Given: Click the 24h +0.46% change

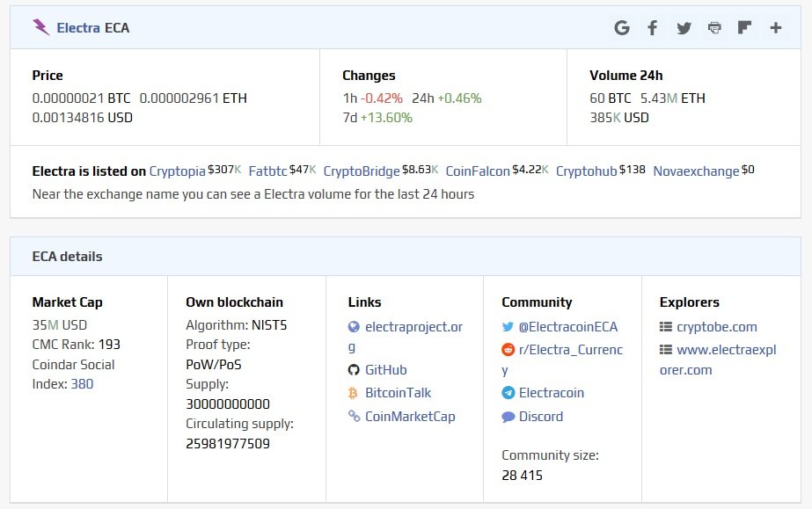Looking at the screenshot, I should pos(446,98).
